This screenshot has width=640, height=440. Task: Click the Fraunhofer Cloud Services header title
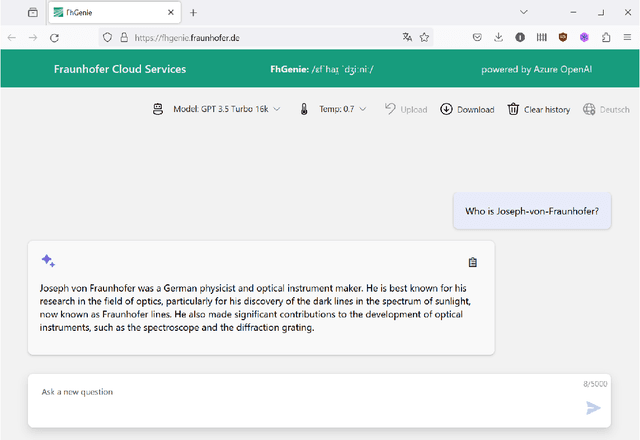[x=120, y=70]
